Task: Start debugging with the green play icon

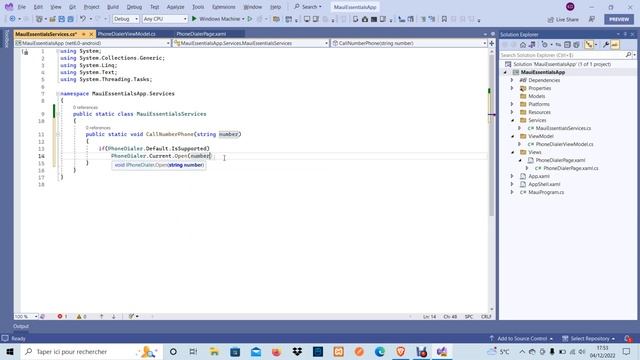Action: click(x=194, y=19)
